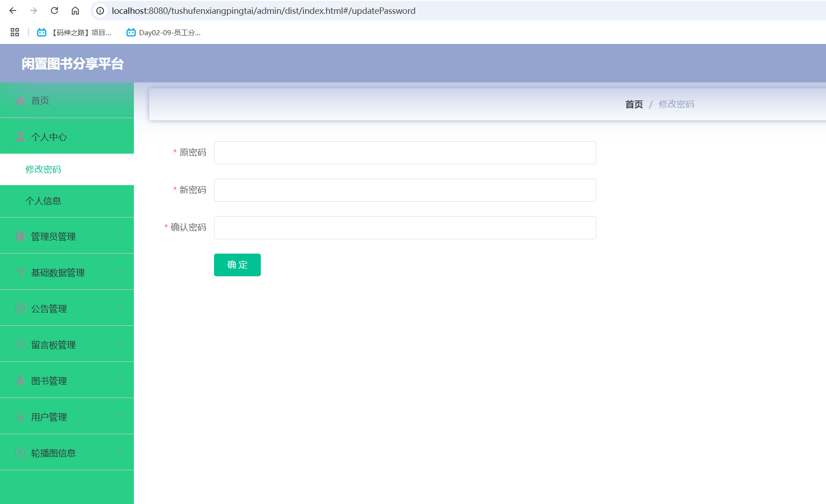Go to 首页 via the breadcrumb
Screen dimensions: 826x504
[634, 105]
